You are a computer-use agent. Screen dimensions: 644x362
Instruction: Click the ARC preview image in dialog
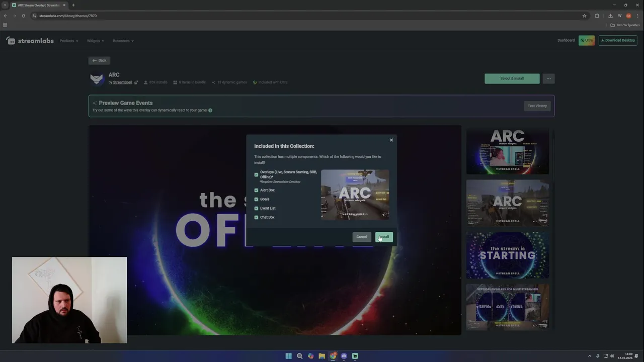355,195
